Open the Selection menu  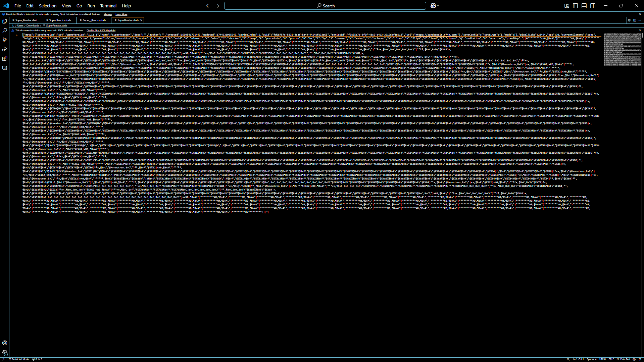pyautogui.click(x=48, y=6)
